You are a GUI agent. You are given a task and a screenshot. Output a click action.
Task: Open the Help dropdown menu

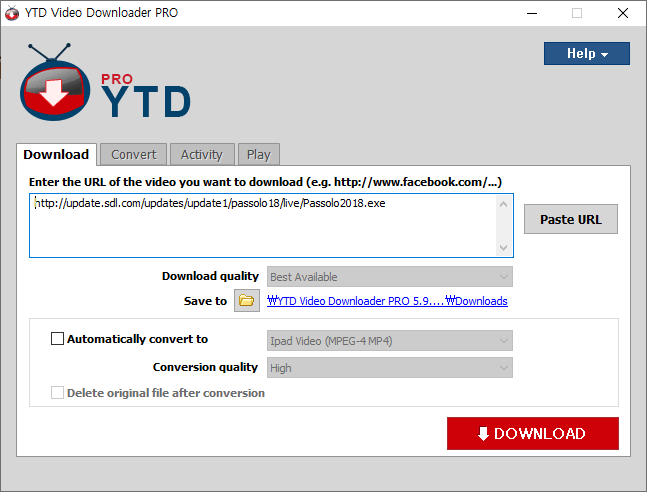(587, 53)
